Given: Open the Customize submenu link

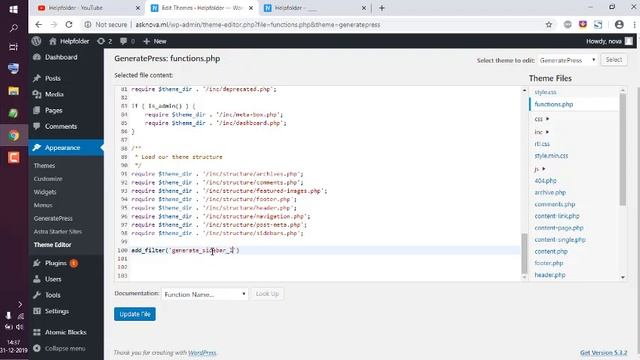Looking at the screenshot, I should [x=48, y=179].
